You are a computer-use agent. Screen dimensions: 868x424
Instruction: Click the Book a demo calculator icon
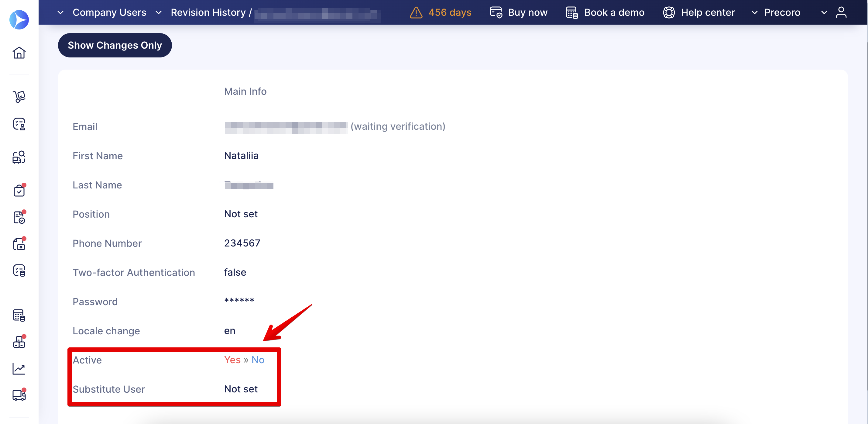click(572, 12)
